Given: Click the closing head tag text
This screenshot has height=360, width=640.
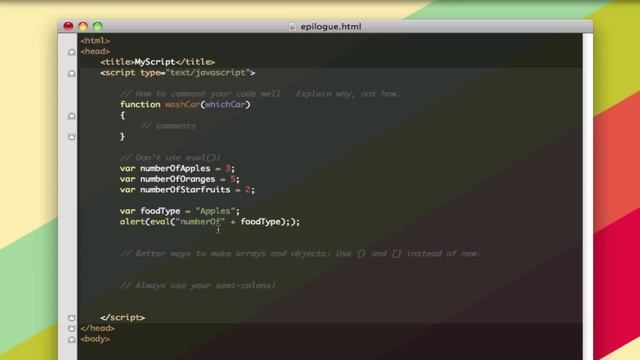Looking at the screenshot, I should click(98, 328).
